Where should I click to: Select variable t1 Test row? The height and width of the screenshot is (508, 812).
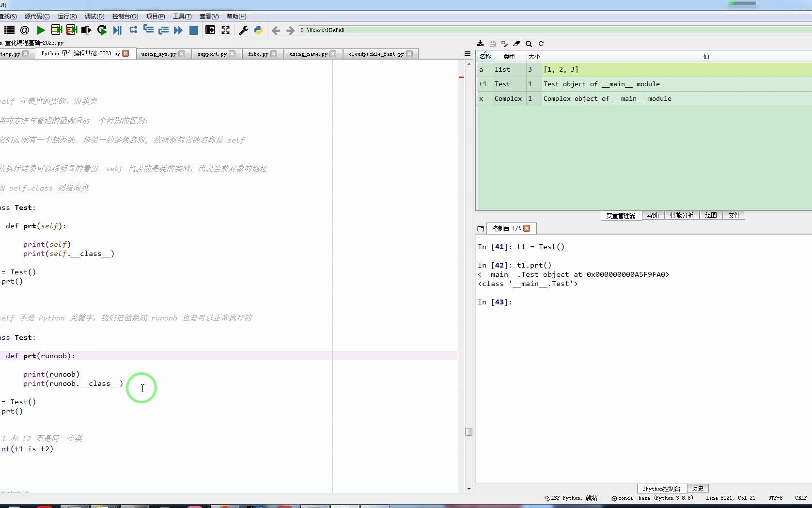pos(644,84)
